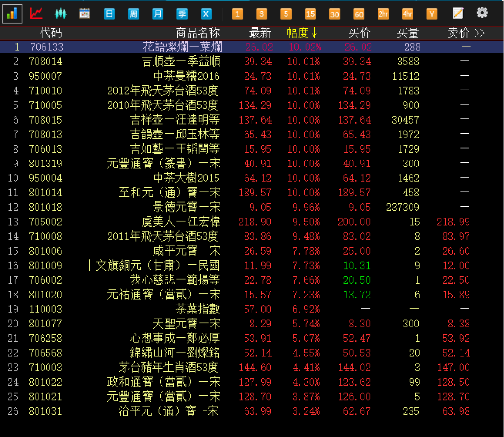The width and height of the screenshot is (504, 437).
Task: Click change 6.92% on 茶葉指數 row
Action: 306,309
